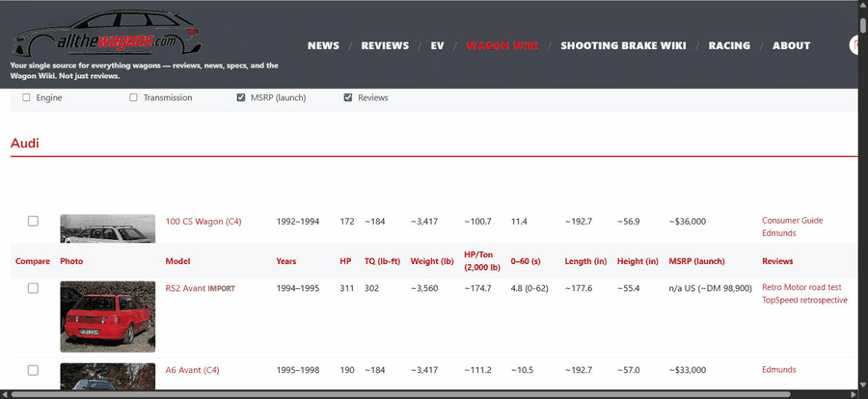Open the A6 Avant (C4) model link
The height and width of the screenshot is (399, 868).
pos(192,370)
